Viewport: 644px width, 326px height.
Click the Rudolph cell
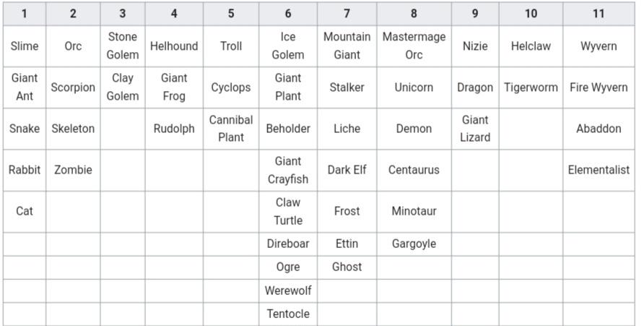tap(174, 129)
